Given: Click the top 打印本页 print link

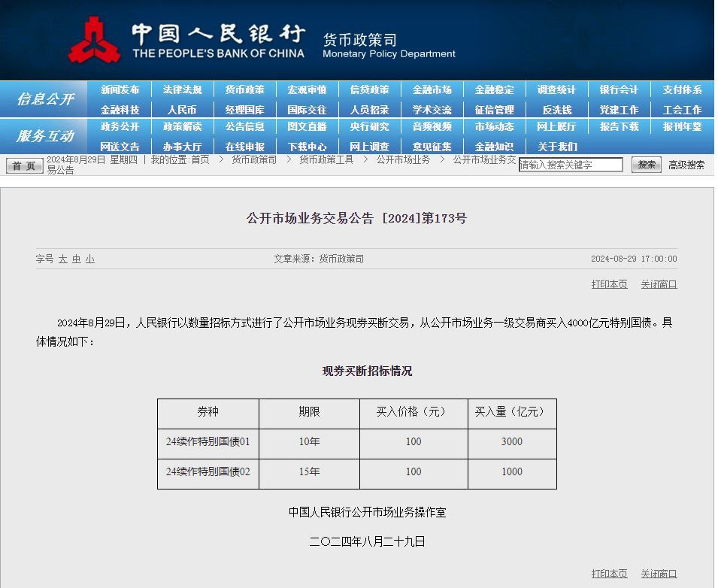Looking at the screenshot, I should tap(609, 284).
